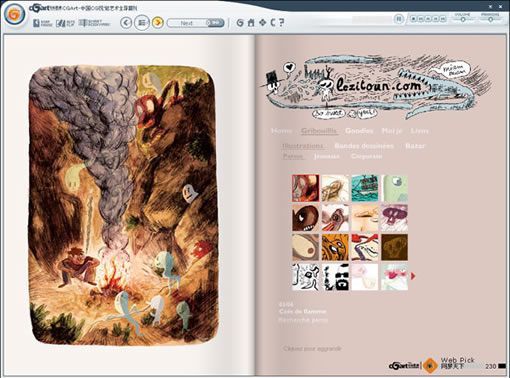
Task: Adjust the Volume slider knob
Action: coord(463,19)
